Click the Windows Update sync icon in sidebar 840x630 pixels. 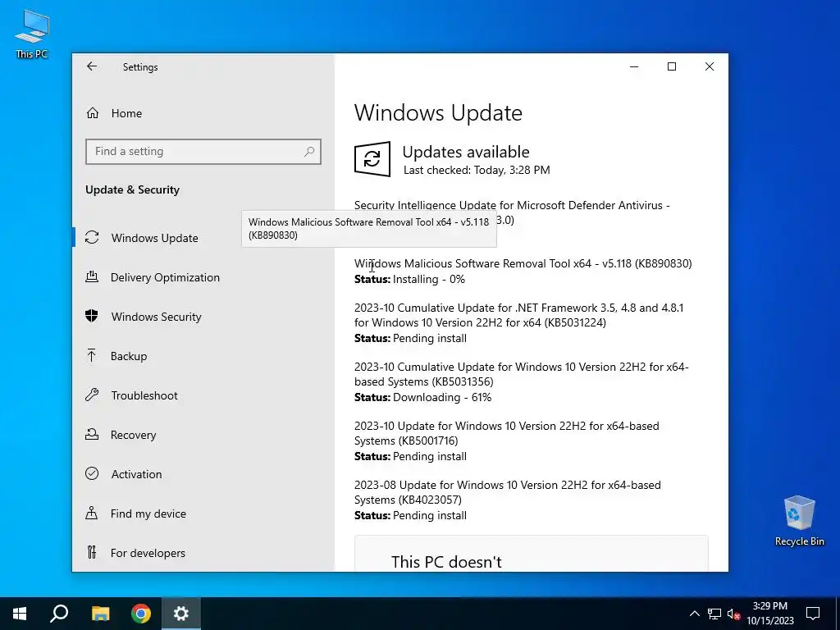pos(92,237)
